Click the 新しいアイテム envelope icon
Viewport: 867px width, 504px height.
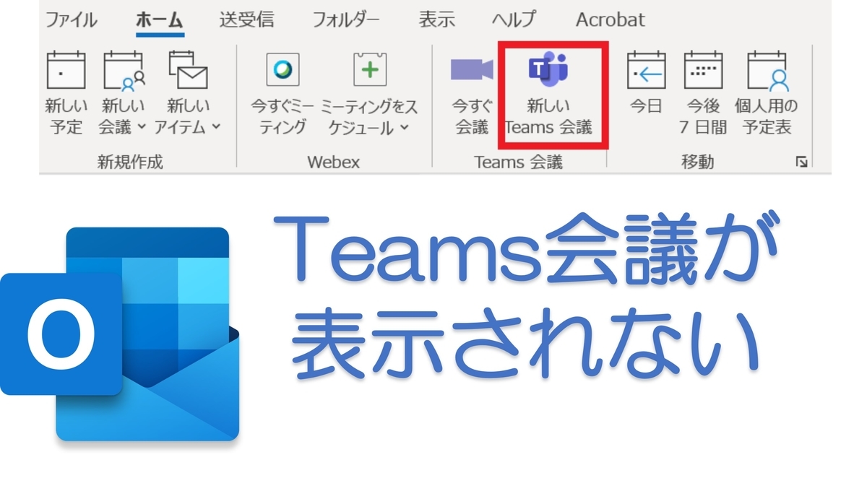pyautogui.click(x=188, y=70)
